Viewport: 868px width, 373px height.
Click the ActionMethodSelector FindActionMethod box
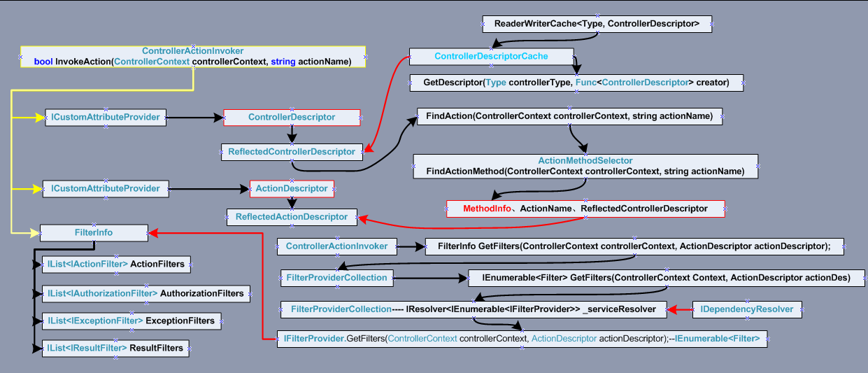585,166
